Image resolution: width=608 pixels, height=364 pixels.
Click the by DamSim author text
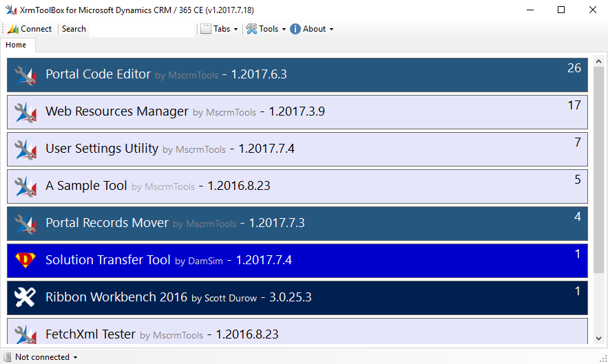click(x=199, y=261)
